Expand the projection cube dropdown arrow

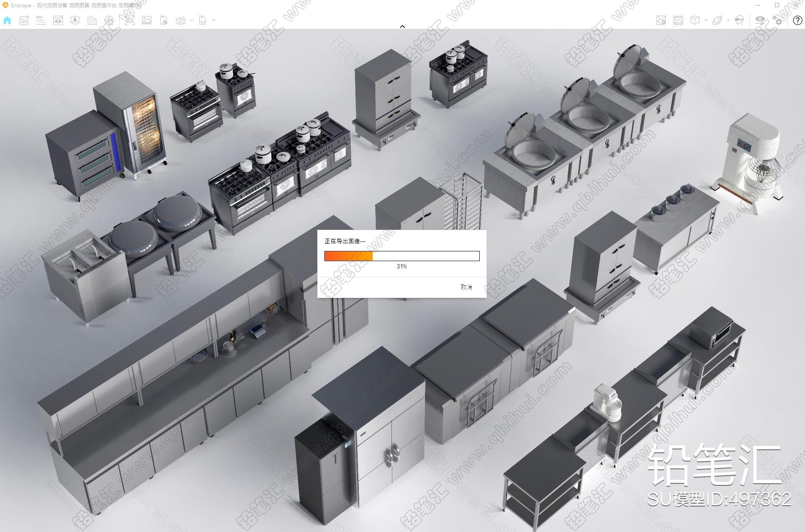[x=706, y=20]
